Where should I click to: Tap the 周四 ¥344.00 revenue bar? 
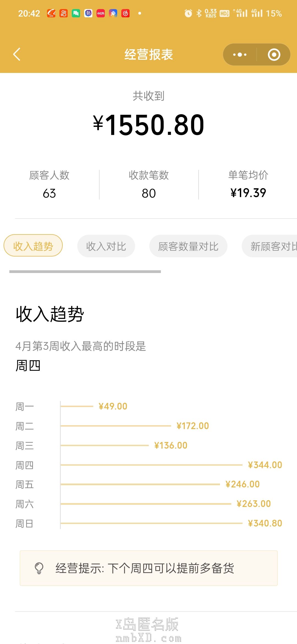[x=151, y=465]
